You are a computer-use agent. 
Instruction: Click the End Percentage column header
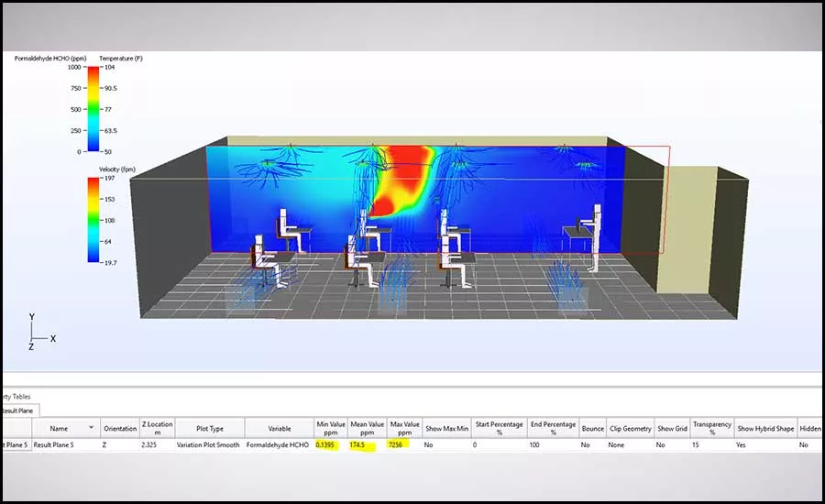pyautogui.click(x=553, y=428)
